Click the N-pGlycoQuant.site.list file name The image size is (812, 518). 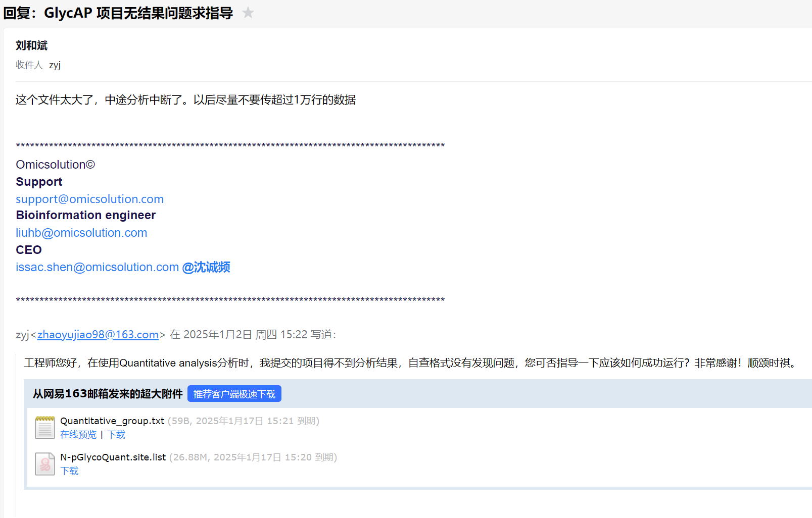coord(113,457)
